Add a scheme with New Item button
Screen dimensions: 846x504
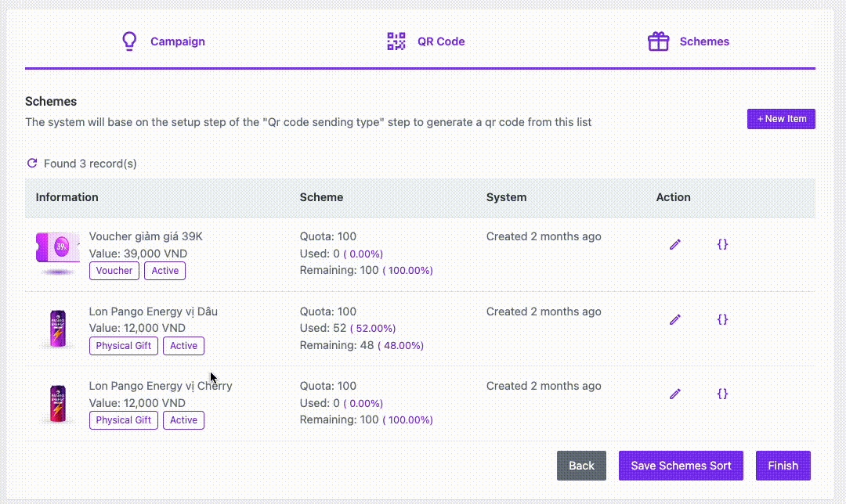[781, 119]
